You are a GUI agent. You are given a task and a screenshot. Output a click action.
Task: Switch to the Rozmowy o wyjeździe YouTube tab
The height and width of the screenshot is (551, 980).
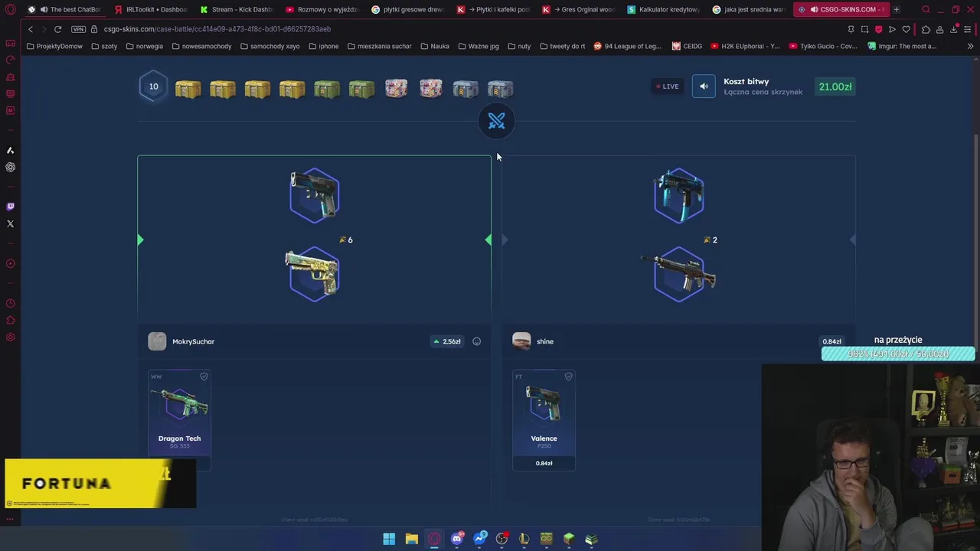[x=322, y=9]
